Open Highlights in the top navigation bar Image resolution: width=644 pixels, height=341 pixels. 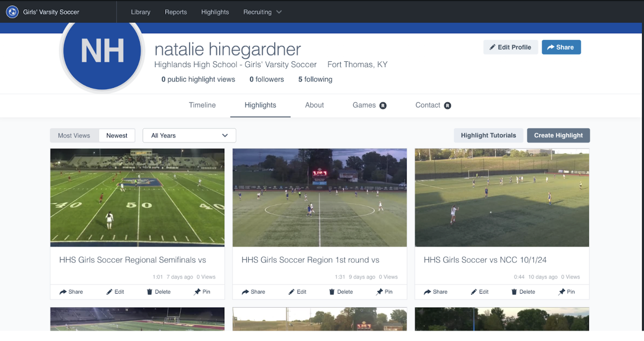tap(215, 12)
